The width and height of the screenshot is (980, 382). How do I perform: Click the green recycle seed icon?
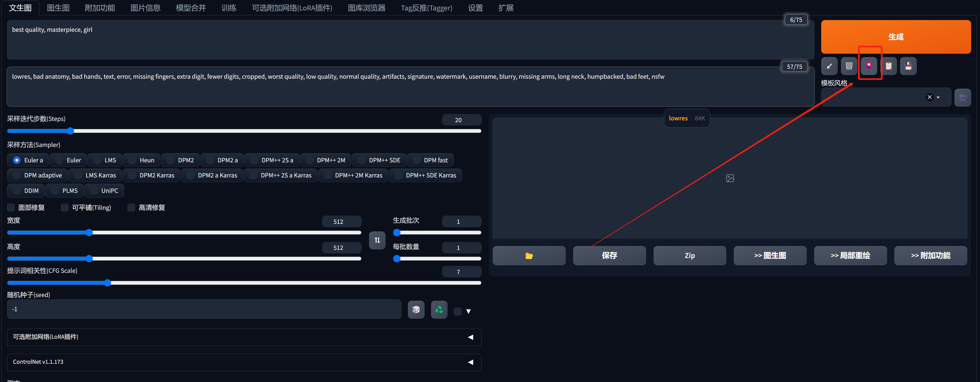pos(439,309)
